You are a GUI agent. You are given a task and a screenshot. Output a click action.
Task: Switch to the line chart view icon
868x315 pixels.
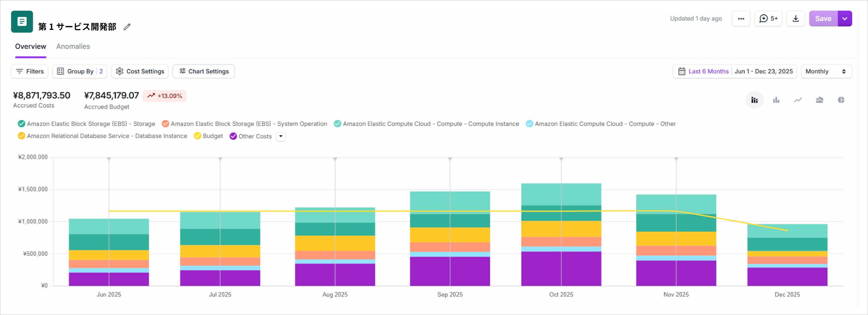(x=798, y=100)
